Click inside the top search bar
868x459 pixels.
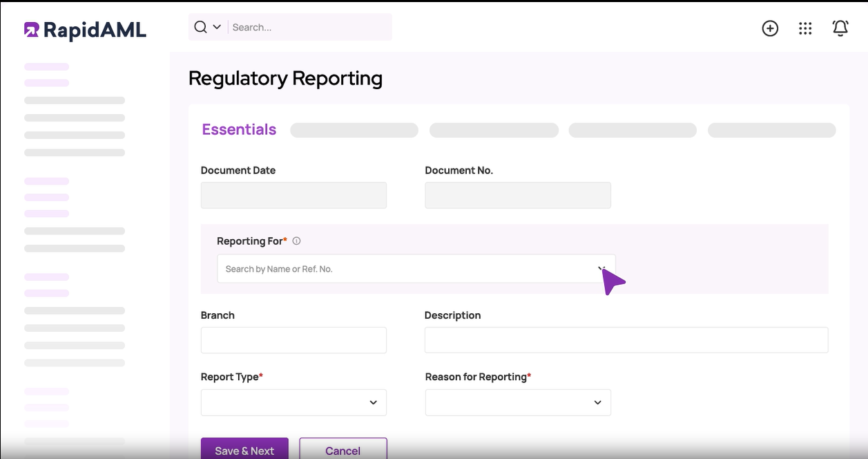pos(304,26)
